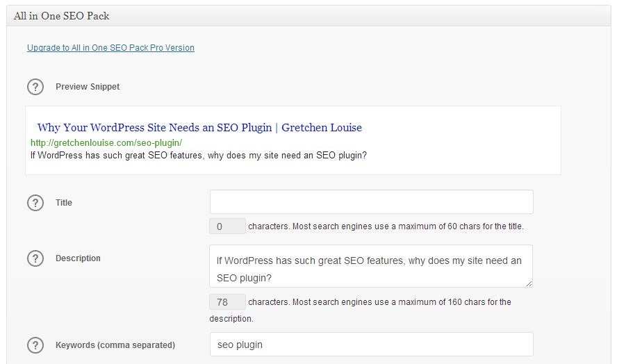The image size is (617, 364).
Task: Click the help icon beside Preview Snippet
Action: [x=35, y=87]
